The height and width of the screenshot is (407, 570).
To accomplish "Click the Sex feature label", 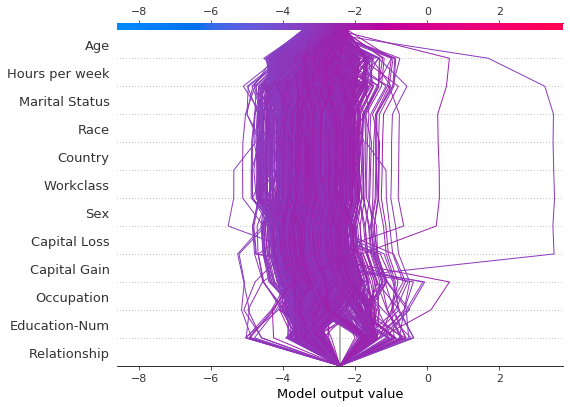I will pyautogui.click(x=97, y=214).
